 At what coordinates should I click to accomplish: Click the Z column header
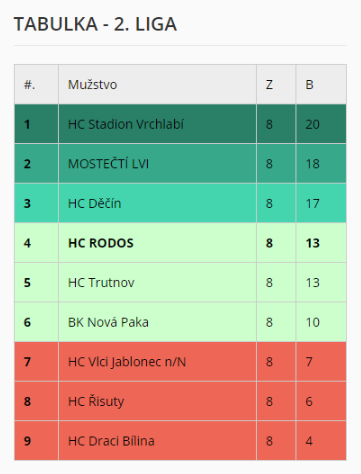(x=276, y=84)
